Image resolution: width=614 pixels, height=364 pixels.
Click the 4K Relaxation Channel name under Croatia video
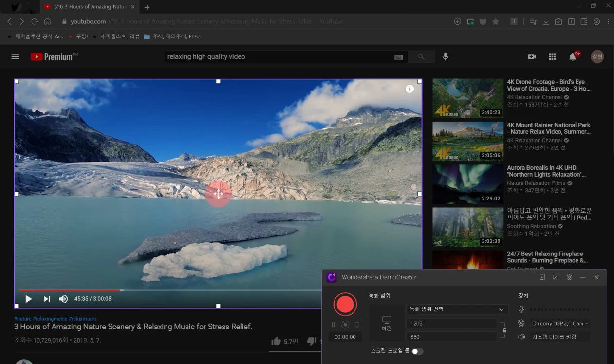pos(535,97)
